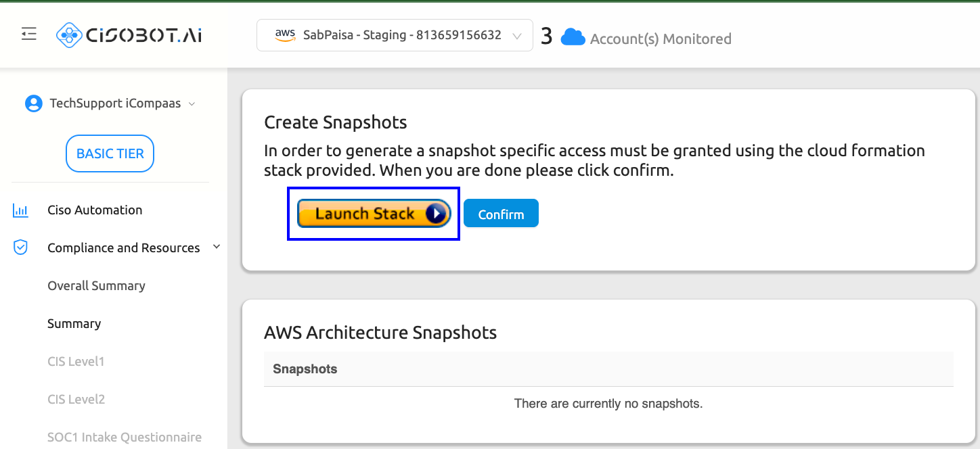Click the Confirm button
Image resolution: width=980 pixels, height=449 pixels.
click(x=501, y=214)
